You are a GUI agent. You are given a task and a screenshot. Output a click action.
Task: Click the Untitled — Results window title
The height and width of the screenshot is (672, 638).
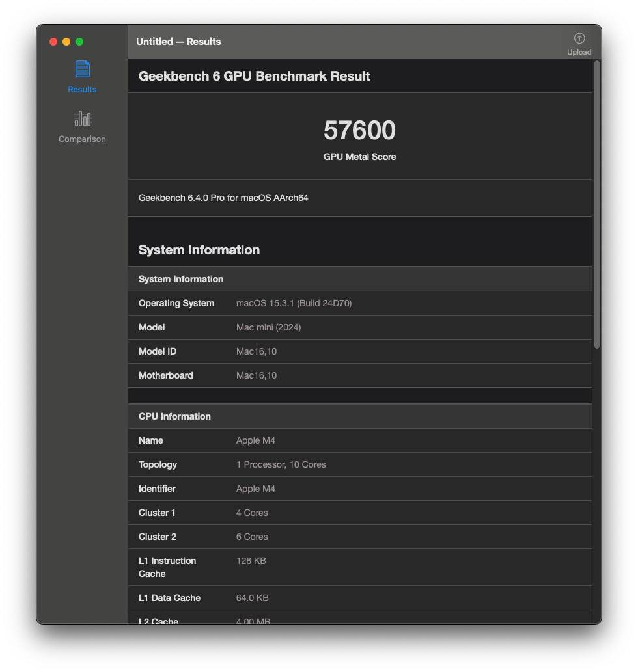point(178,42)
